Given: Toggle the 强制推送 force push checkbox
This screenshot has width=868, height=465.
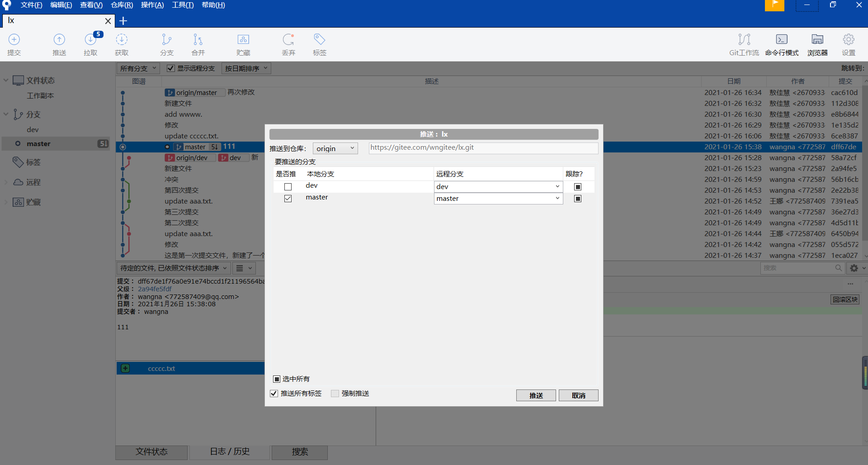Looking at the screenshot, I should tap(335, 394).
